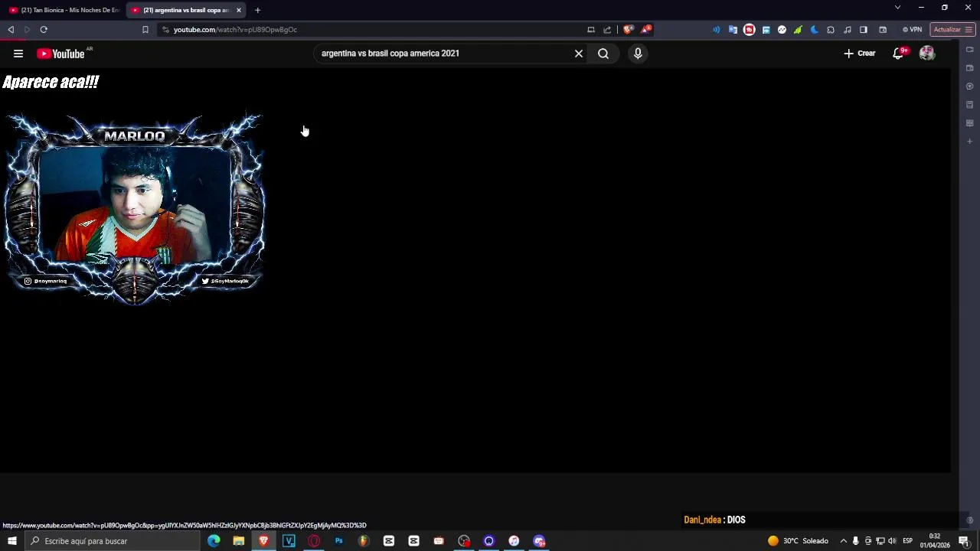Switch to the Tan Bionica tab
980x551 pixels.
coord(64,10)
